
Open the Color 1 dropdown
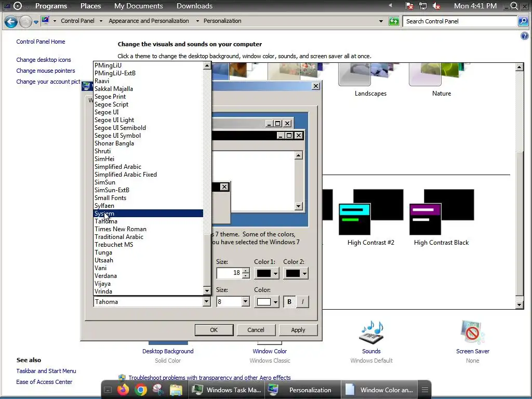(275, 273)
